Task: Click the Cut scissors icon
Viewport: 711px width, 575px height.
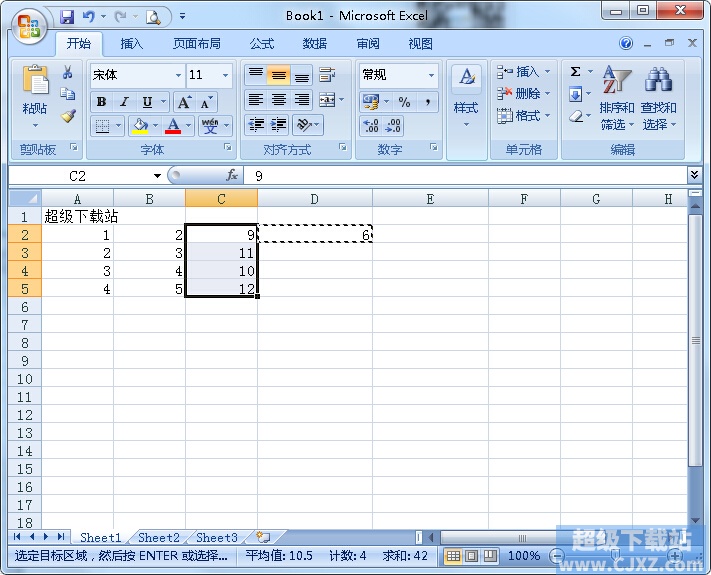Action: (68, 72)
